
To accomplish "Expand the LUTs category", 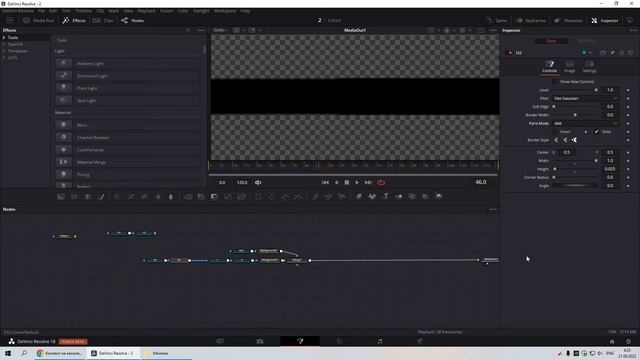I will [4, 58].
